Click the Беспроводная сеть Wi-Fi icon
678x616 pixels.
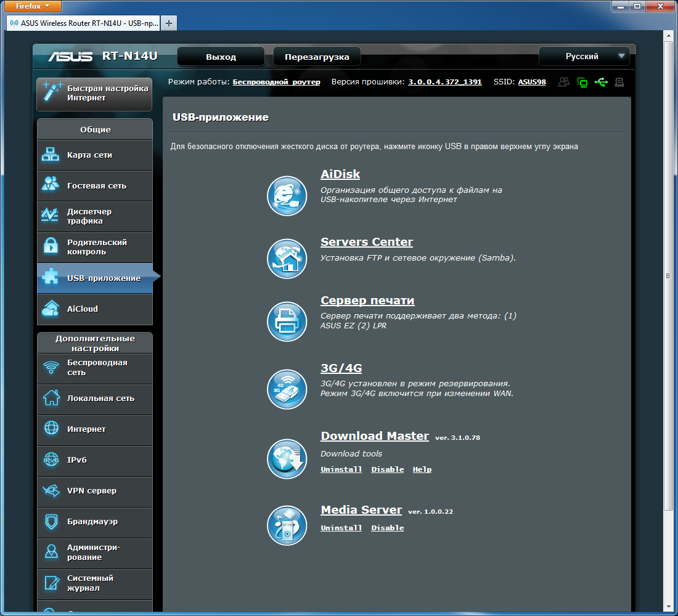click(51, 367)
